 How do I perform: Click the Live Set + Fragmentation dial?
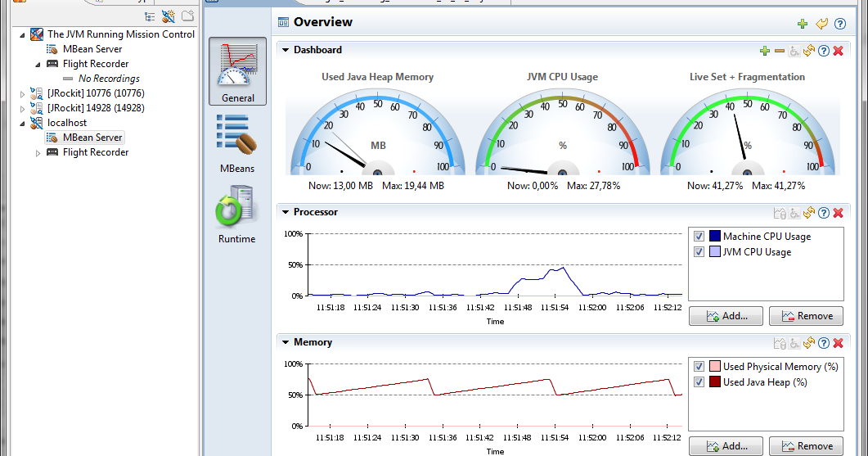[x=747, y=132]
